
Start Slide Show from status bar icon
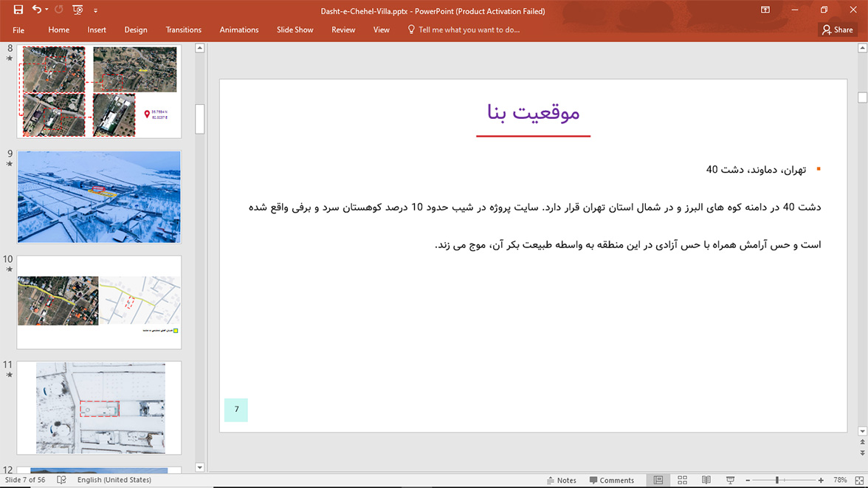tap(730, 480)
